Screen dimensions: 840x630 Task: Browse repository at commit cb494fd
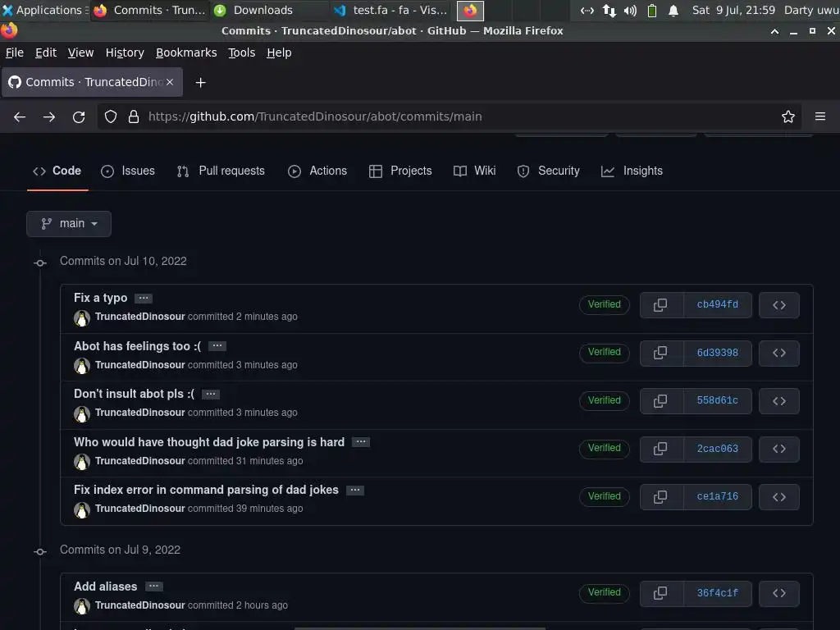coord(779,305)
